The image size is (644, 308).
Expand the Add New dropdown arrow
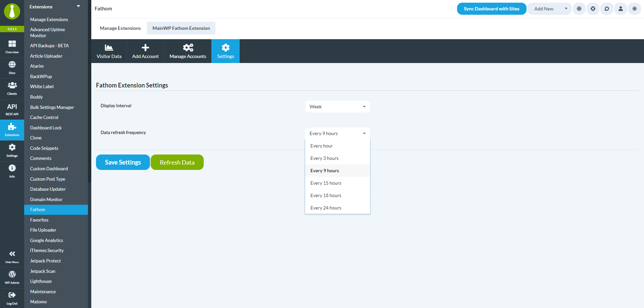(x=566, y=9)
